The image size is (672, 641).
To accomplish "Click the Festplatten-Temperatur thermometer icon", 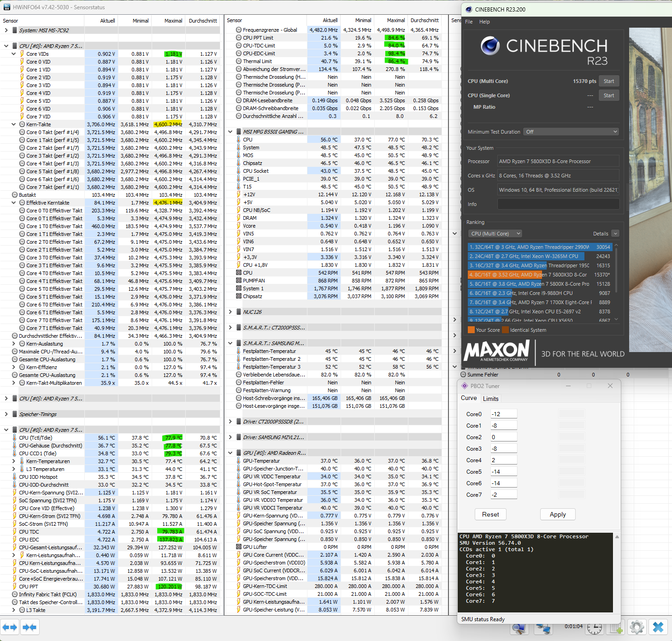I will tap(239, 351).
